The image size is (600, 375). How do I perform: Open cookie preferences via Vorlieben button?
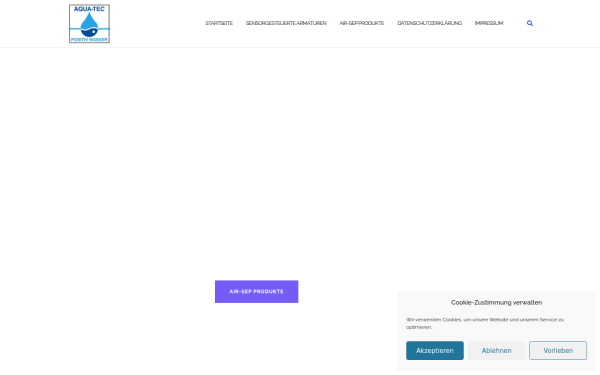558,351
